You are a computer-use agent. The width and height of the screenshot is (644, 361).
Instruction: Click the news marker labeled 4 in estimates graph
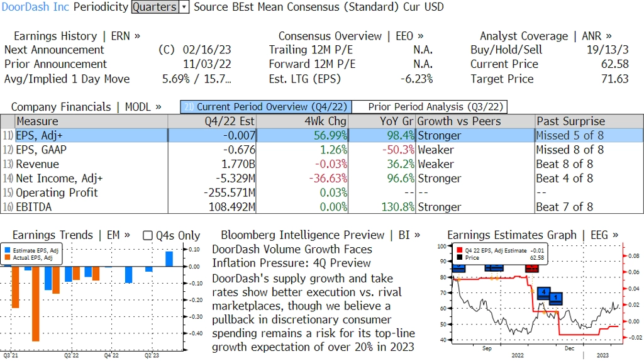pos(543,293)
